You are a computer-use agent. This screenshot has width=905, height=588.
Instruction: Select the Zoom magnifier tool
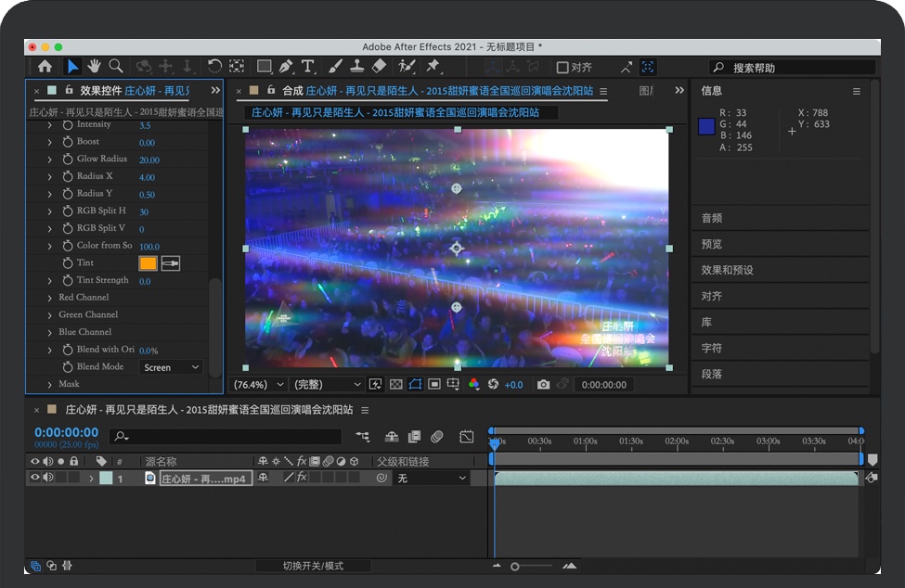click(116, 66)
